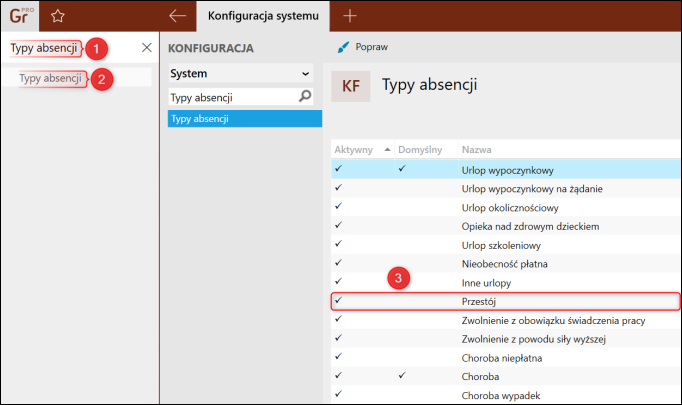
Task: Select row Urlop wypoczynkowy
Action: point(506,170)
